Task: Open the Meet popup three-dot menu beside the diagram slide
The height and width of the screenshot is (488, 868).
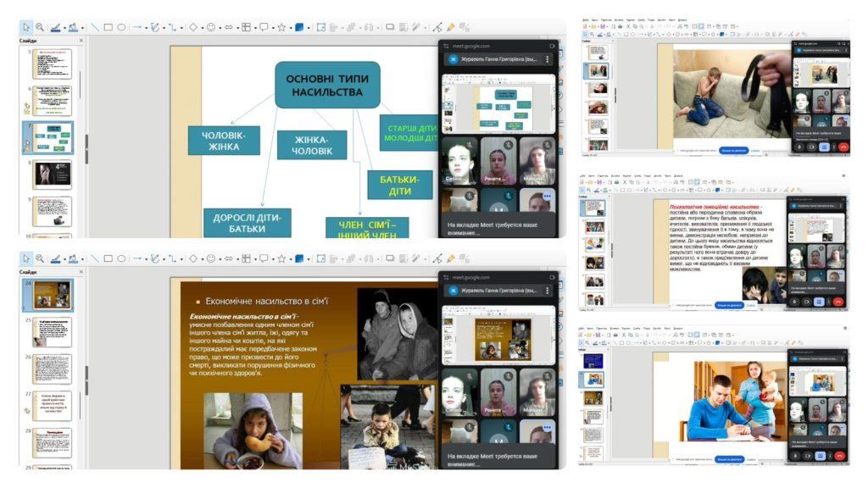Action: pos(548,59)
